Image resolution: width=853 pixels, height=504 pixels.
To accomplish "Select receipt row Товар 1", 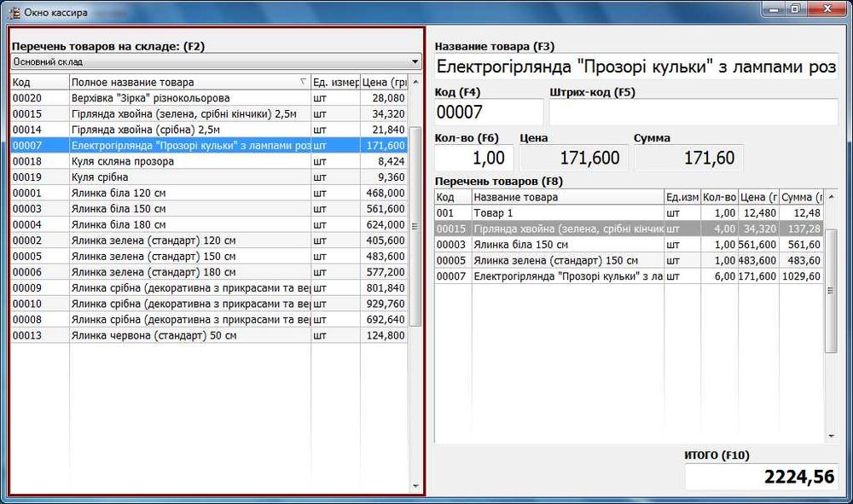I will [x=629, y=213].
